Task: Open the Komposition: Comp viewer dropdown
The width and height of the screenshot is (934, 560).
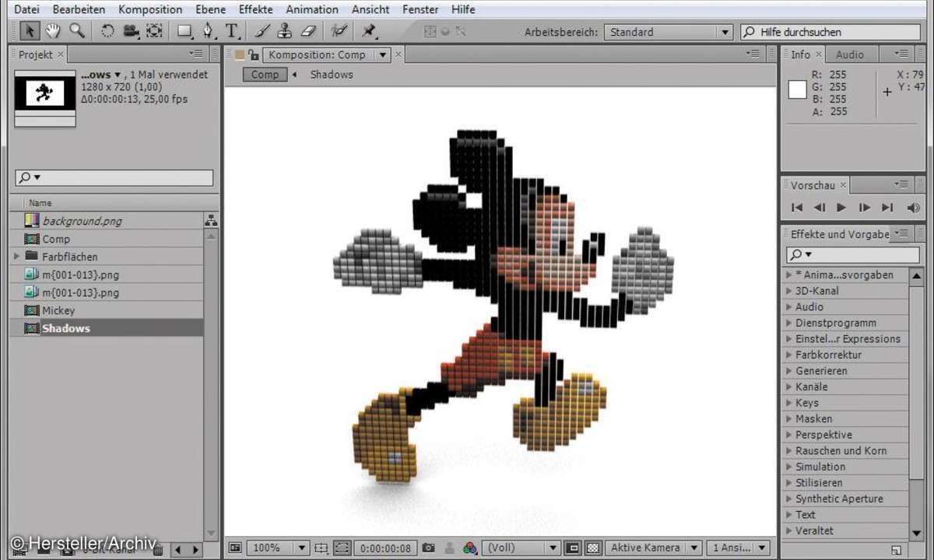Action: click(x=326, y=55)
